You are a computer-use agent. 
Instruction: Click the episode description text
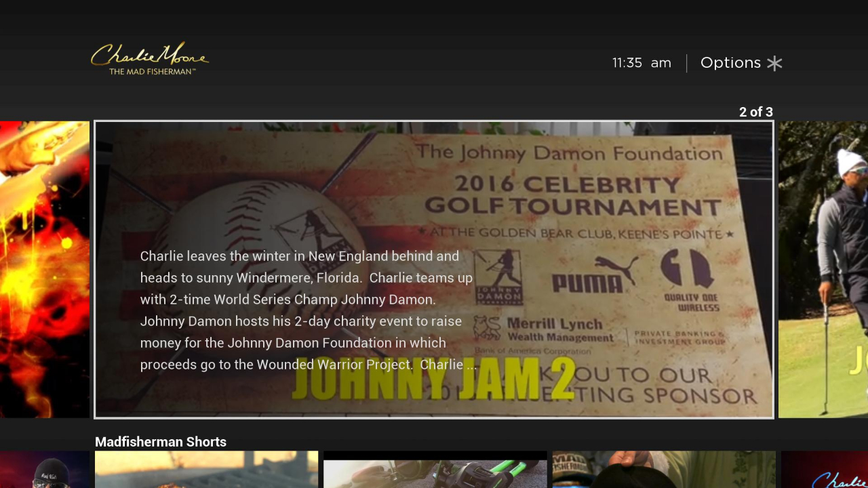(x=307, y=310)
